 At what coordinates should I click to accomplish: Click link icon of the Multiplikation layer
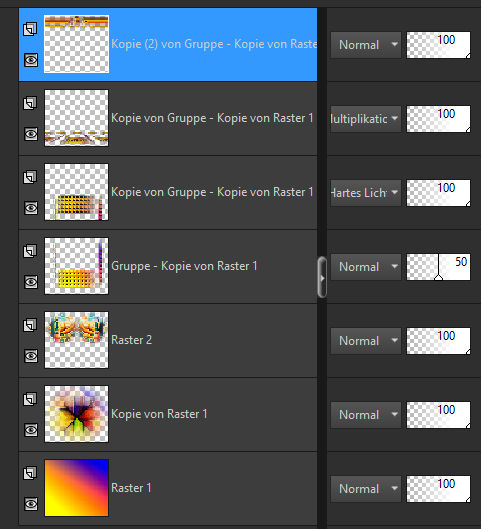pyautogui.click(x=30, y=103)
